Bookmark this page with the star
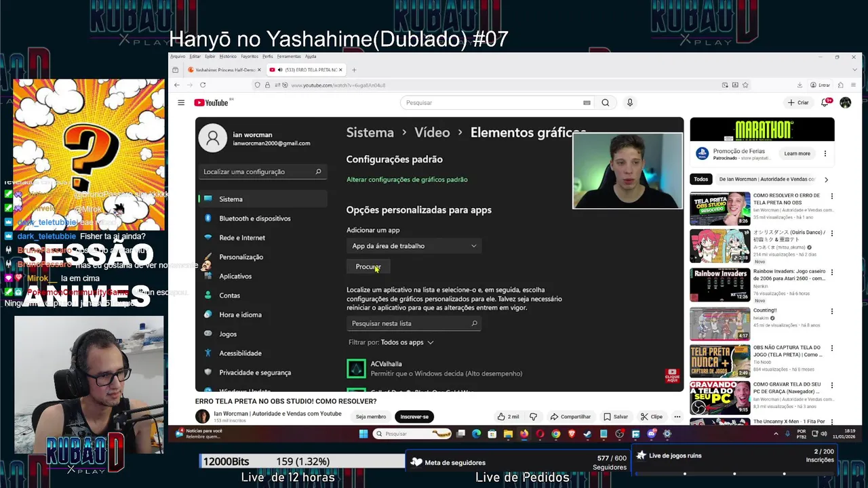The height and width of the screenshot is (488, 868). (x=745, y=85)
